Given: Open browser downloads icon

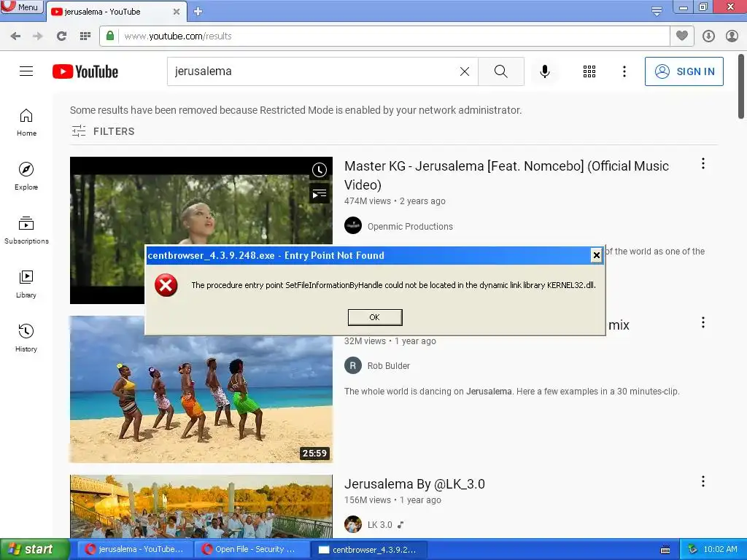Looking at the screenshot, I should [x=708, y=36].
